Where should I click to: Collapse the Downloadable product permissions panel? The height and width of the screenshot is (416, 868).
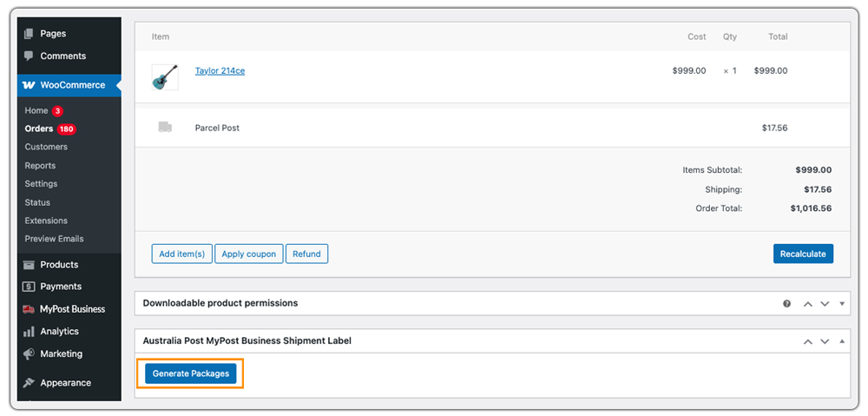(x=841, y=304)
